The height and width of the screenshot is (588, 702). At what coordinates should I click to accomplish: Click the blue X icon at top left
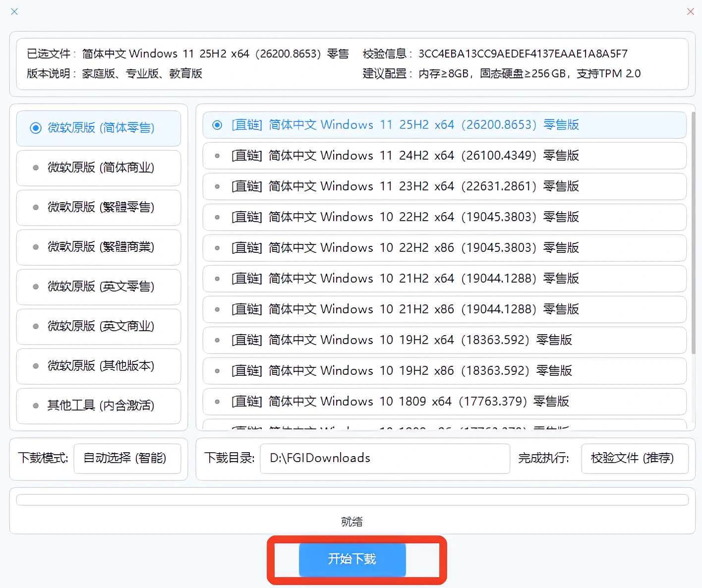[x=14, y=11]
